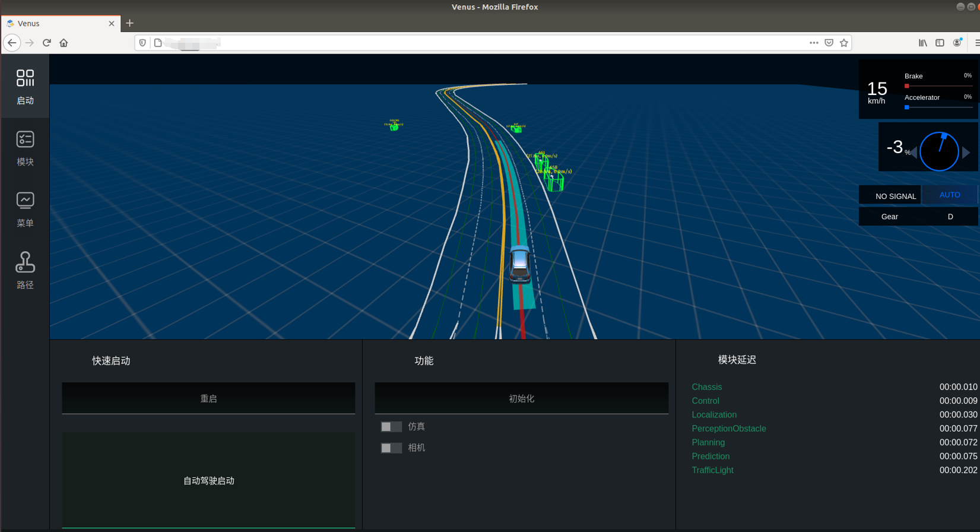Click the Accelerator slider bar

click(x=938, y=107)
